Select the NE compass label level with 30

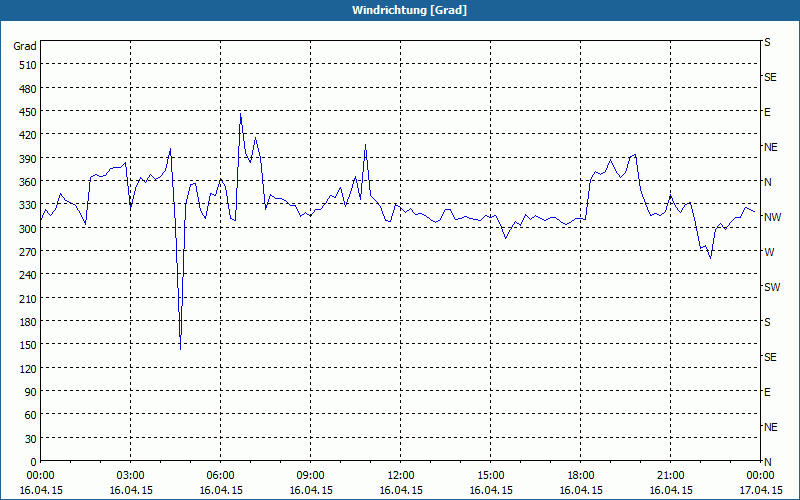click(770, 427)
